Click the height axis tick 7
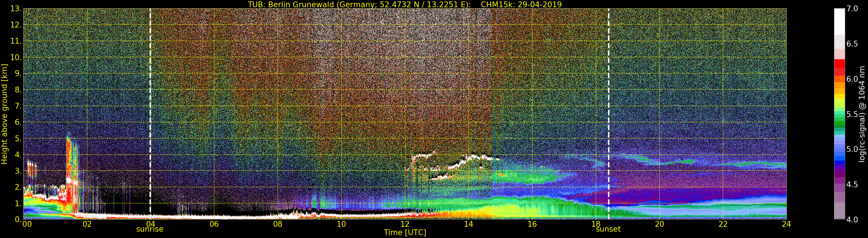868x238 pixels. (x=18, y=106)
